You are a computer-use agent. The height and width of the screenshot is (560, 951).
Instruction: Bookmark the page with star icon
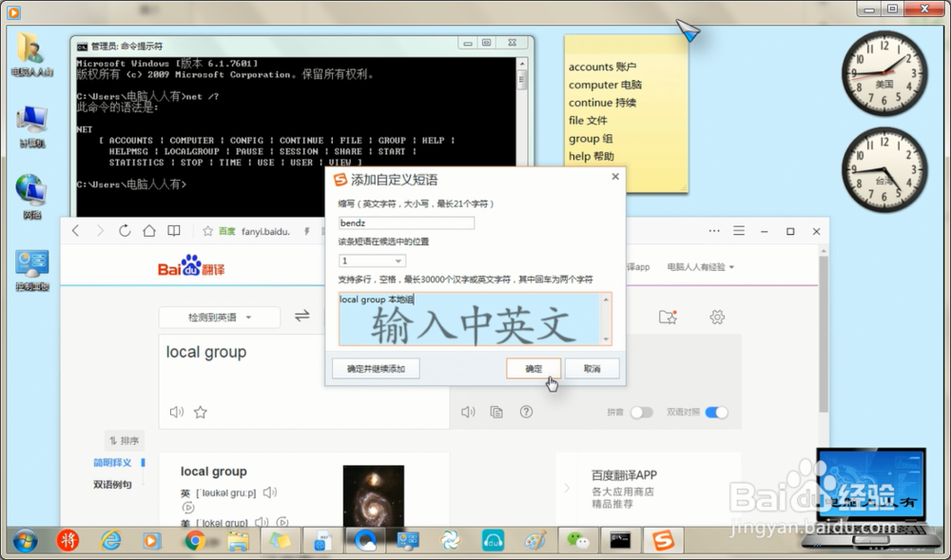[x=207, y=232]
